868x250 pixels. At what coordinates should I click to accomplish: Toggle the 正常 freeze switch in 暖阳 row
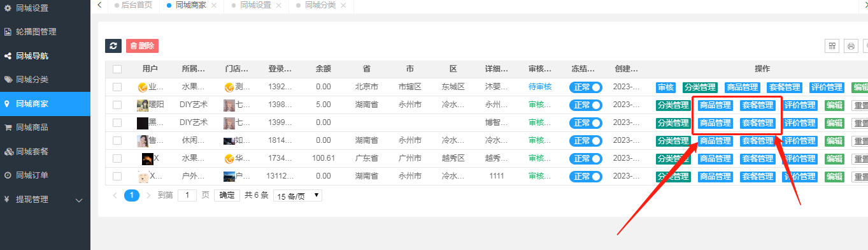tap(586, 105)
